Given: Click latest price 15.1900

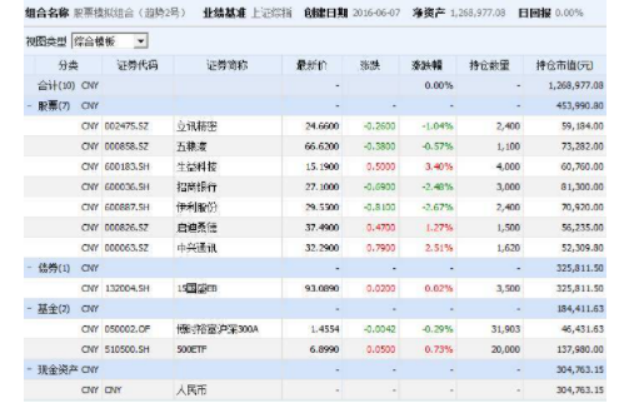Looking at the screenshot, I should click(x=322, y=167).
